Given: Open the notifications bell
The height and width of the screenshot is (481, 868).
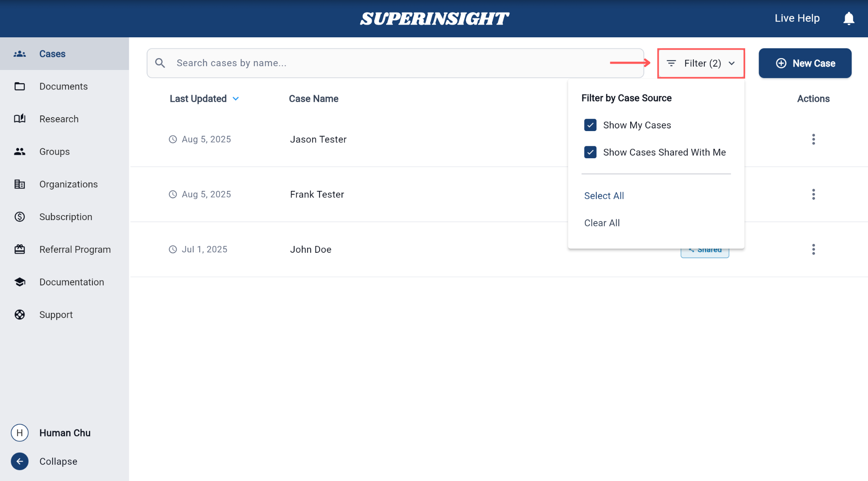Looking at the screenshot, I should coord(849,18).
